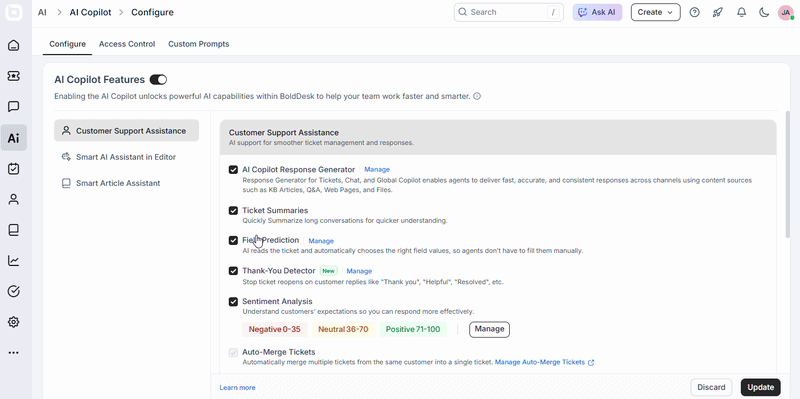Click the Ask AI button

[597, 12]
